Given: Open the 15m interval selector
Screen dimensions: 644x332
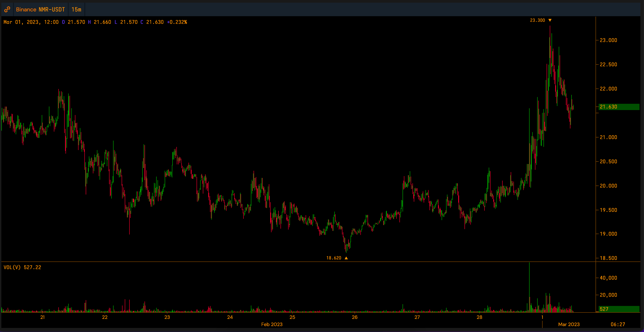Looking at the screenshot, I should [x=76, y=9].
